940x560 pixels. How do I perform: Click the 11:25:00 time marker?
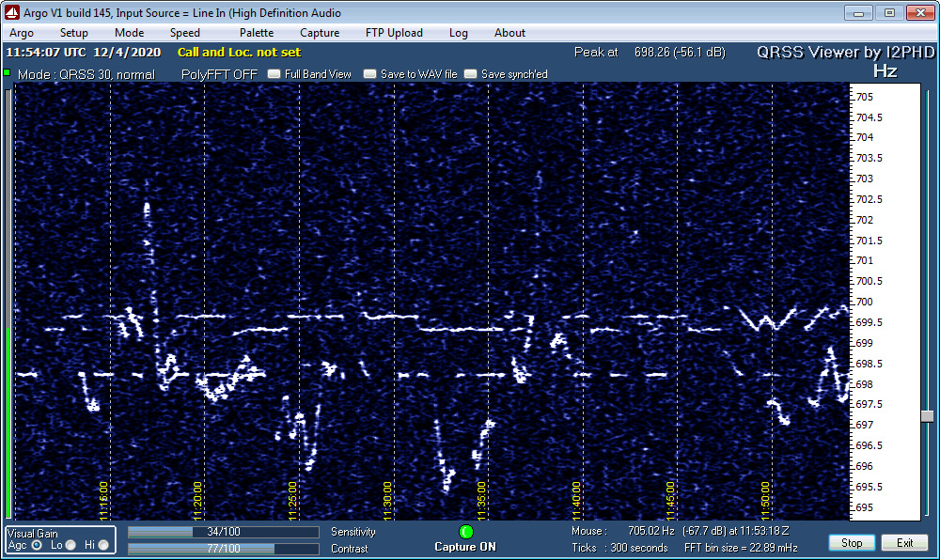(x=292, y=501)
